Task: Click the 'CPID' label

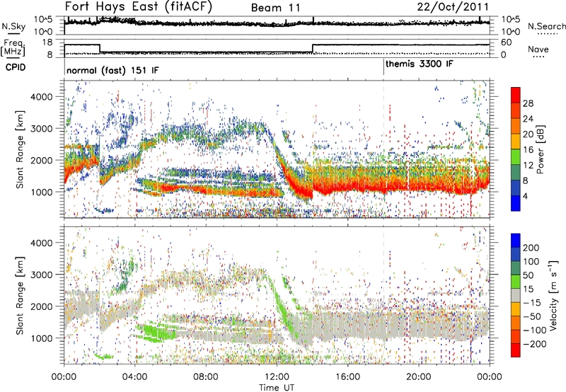Action: [x=16, y=67]
